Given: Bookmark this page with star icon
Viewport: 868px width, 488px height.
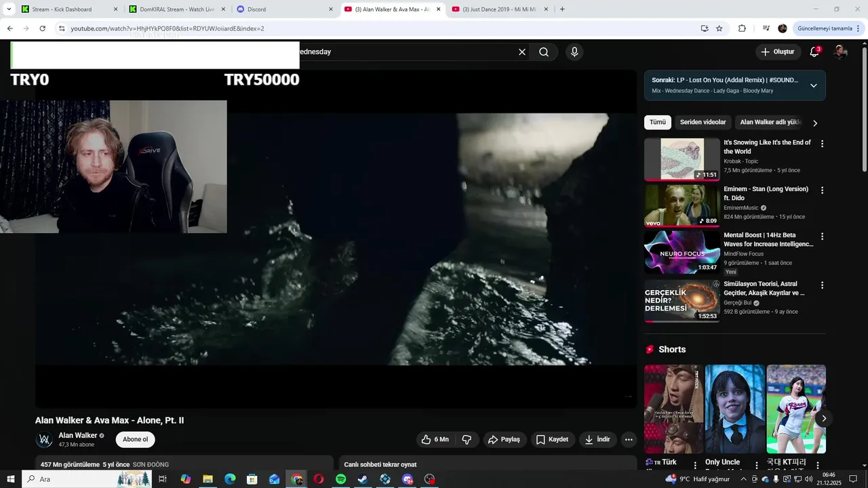Looking at the screenshot, I should tap(719, 28).
